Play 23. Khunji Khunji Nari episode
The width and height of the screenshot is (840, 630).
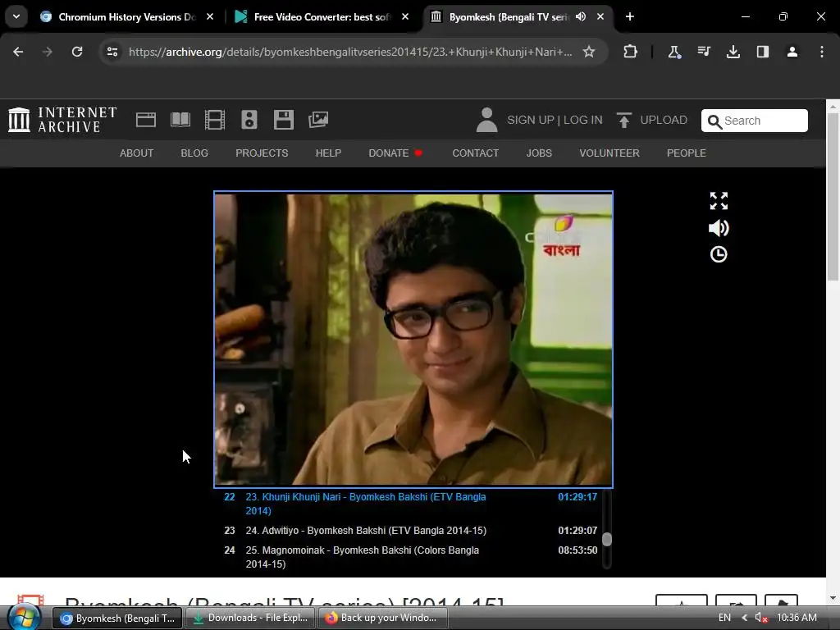pos(410,504)
